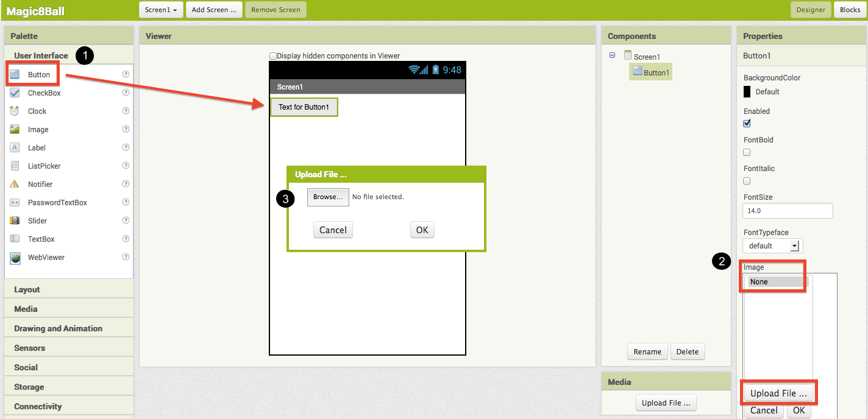The image size is (868, 419).
Task: Select Button1 in Components tree
Action: coord(651,72)
